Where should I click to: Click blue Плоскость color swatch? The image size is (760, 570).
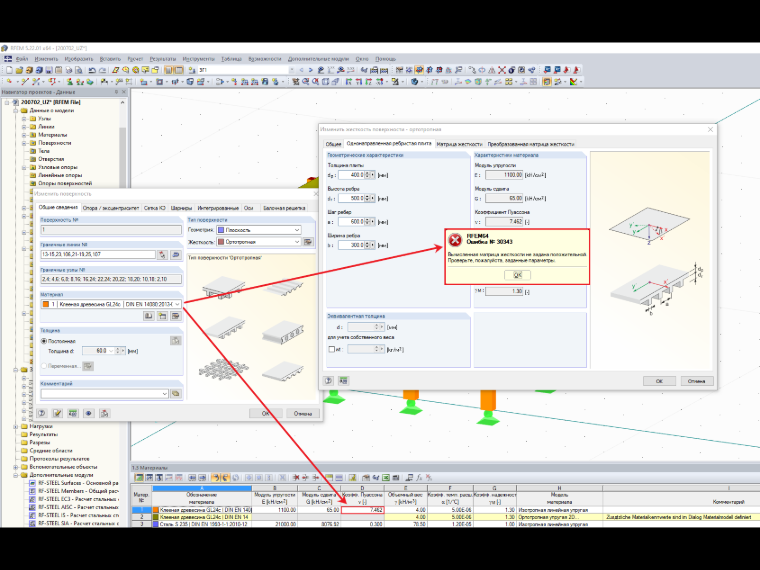221,230
